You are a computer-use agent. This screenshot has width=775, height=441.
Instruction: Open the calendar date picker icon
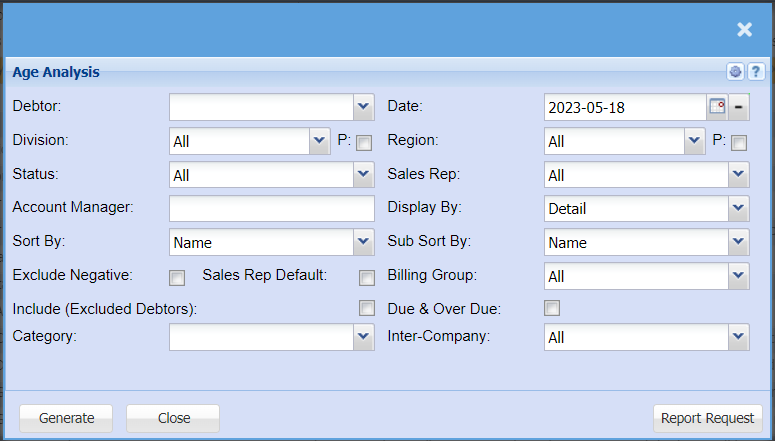pyautogui.click(x=717, y=107)
